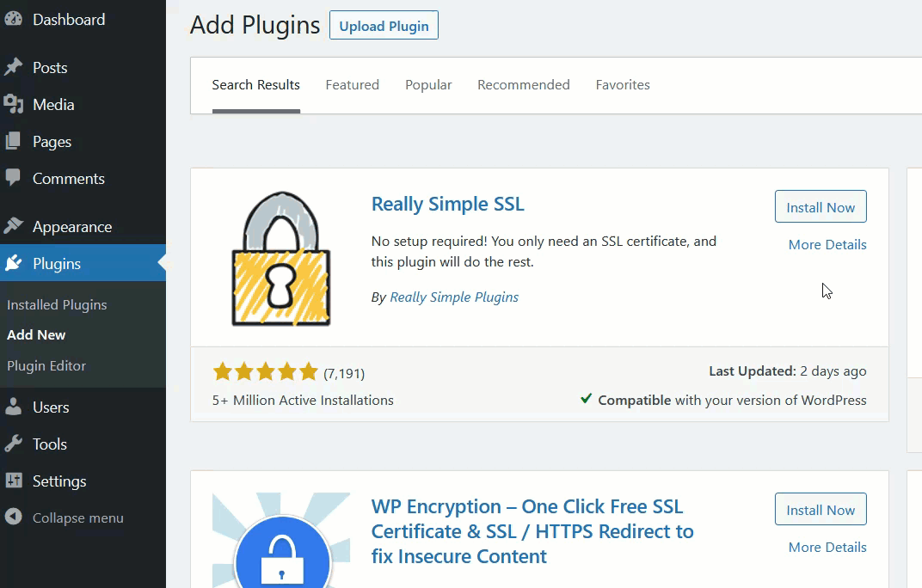The width and height of the screenshot is (922, 588).
Task: Click the WP Encryption lock logo
Action: click(281, 541)
